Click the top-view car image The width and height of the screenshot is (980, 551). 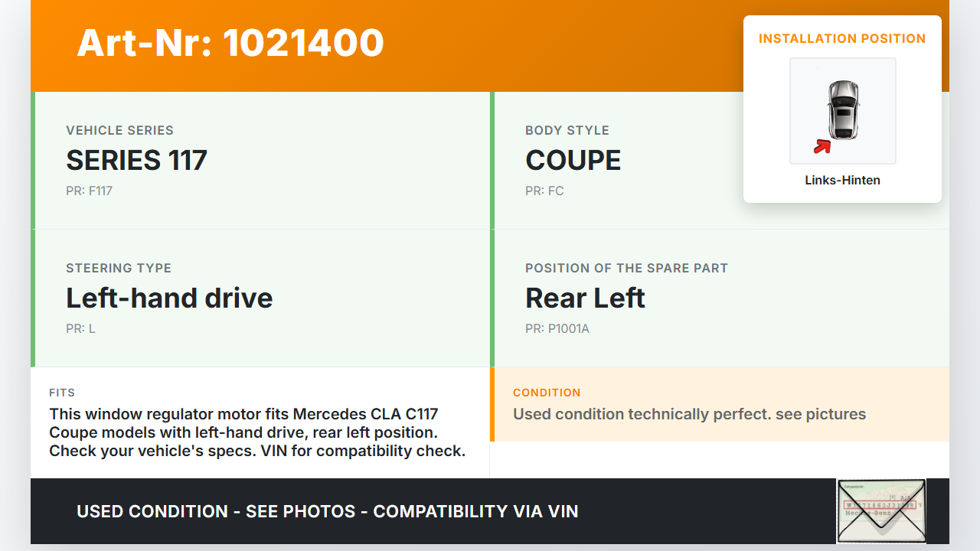pyautogui.click(x=843, y=110)
